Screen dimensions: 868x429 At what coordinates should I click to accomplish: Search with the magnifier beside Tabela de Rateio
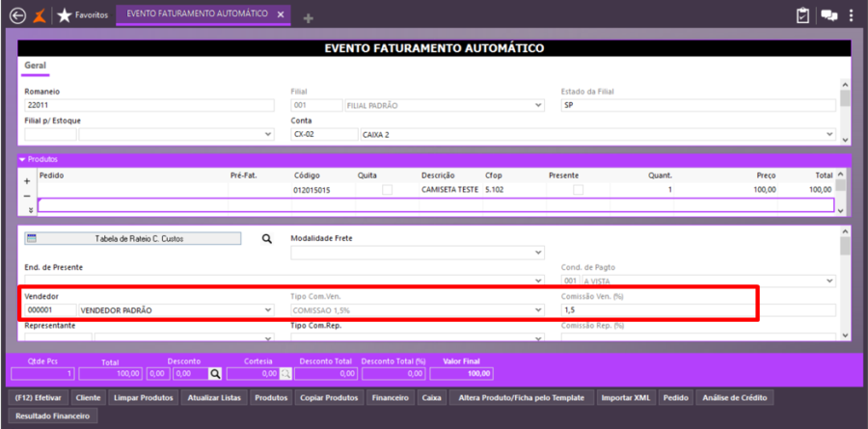(267, 238)
